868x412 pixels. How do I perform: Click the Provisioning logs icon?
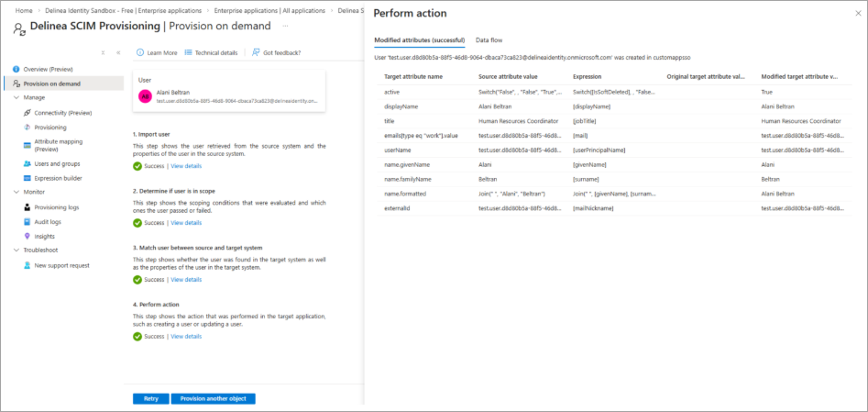coord(27,207)
